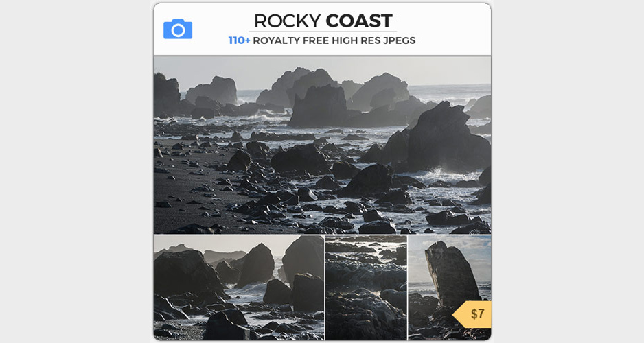Open the thumbnail with the tall standing rock
Screen dimensions: 644x343
(449, 287)
